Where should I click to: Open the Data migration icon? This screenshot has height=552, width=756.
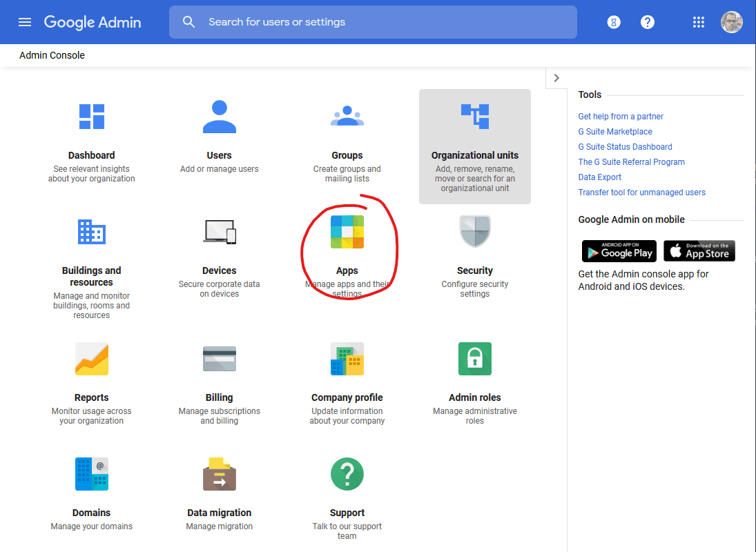click(219, 474)
